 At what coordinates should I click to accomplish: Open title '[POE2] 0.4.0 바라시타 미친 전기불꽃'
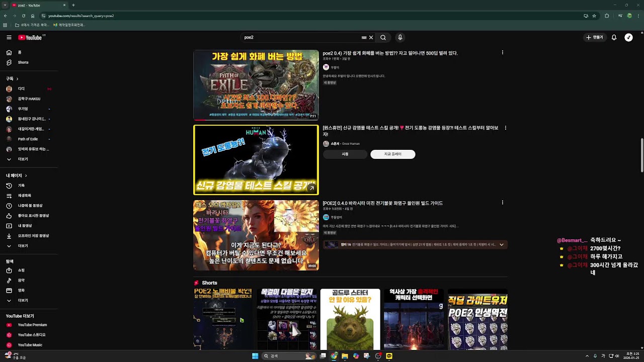pyautogui.click(x=383, y=203)
